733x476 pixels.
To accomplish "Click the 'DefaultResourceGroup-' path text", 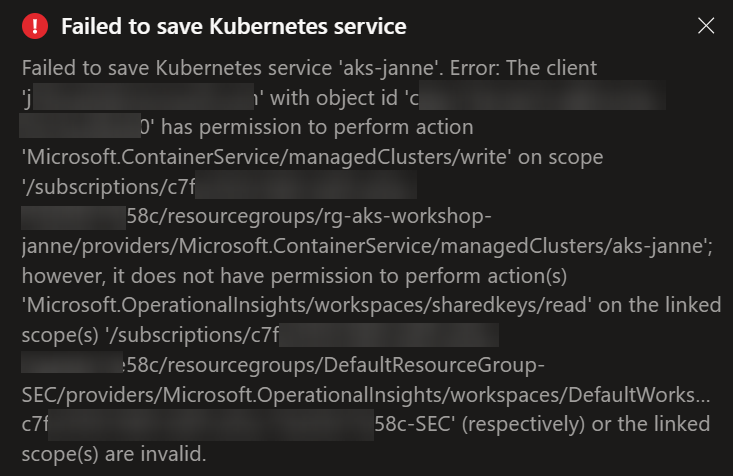I will pos(434,365).
